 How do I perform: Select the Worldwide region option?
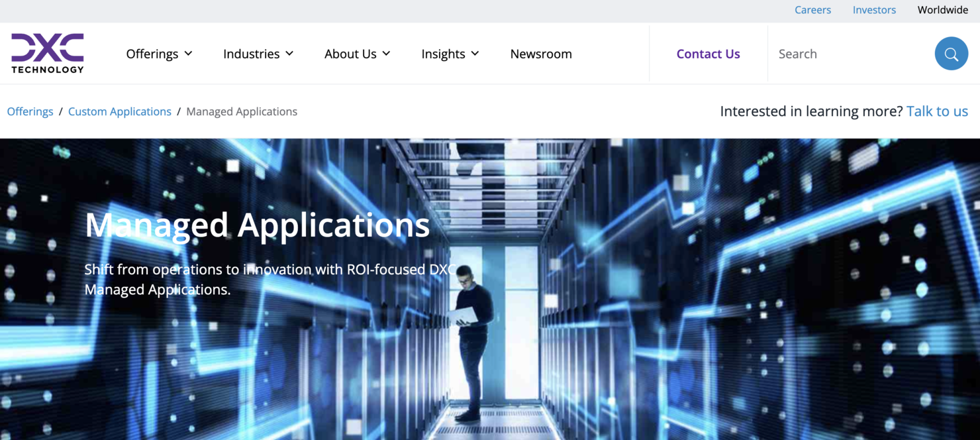[x=943, y=10]
